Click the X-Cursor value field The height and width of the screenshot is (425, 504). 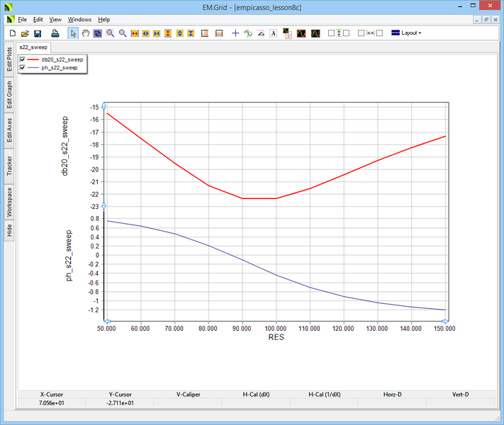click(x=51, y=403)
